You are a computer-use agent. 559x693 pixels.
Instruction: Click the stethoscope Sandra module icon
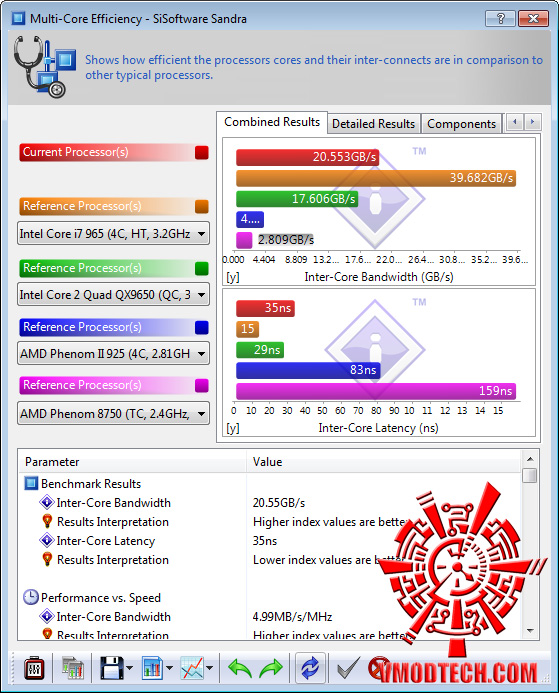(x=45, y=67)
